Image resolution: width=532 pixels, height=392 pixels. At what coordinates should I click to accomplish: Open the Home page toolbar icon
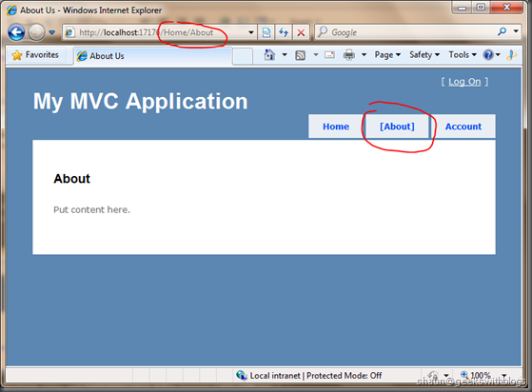click(x=269, y=54)
